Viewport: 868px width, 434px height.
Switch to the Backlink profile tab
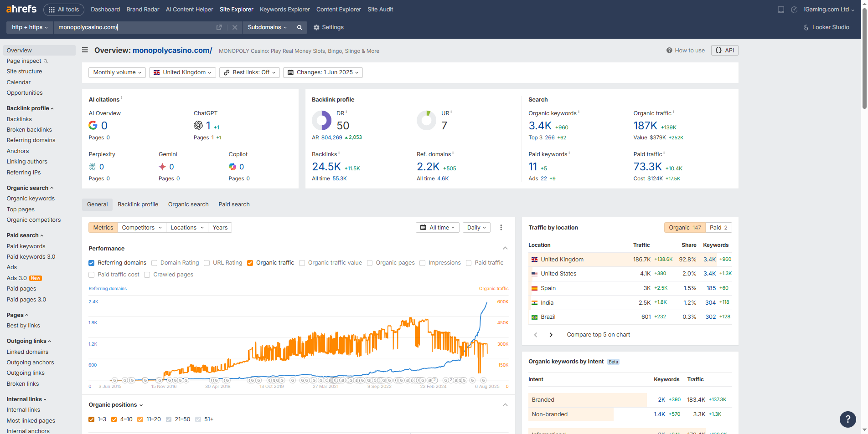tap(138, 204)
